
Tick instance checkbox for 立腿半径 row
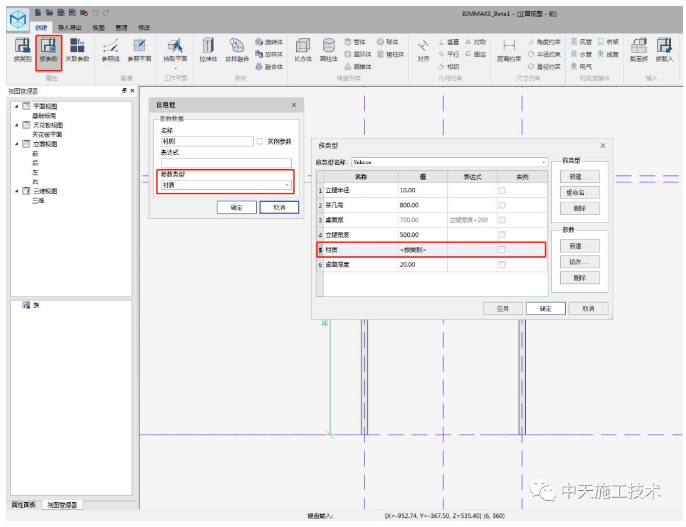coord(502,190)
